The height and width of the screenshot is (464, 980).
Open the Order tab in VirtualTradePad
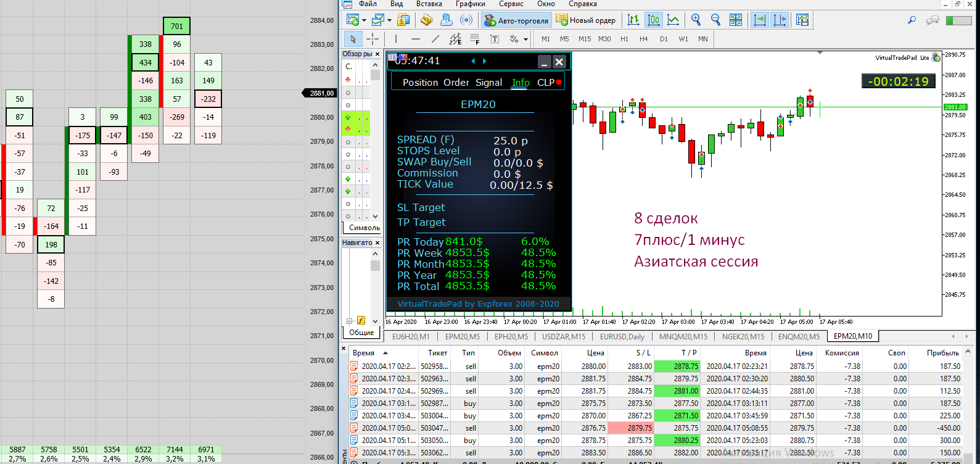click(456, 83)
